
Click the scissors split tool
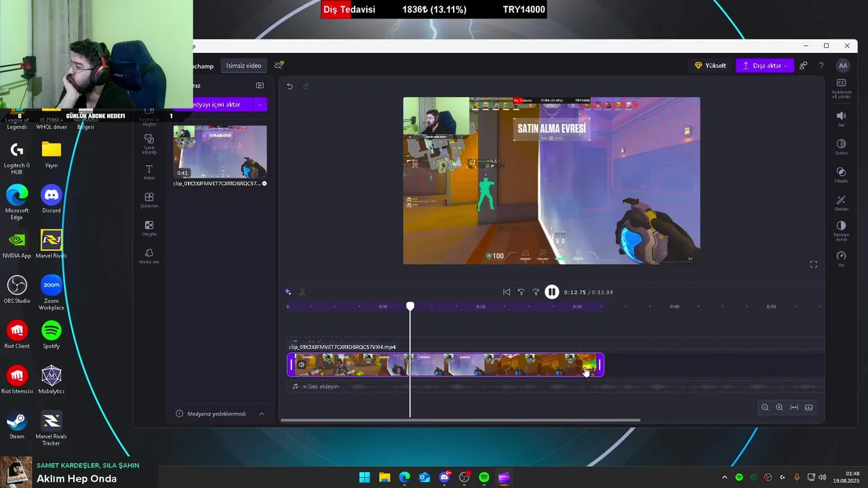coord(302,292)
